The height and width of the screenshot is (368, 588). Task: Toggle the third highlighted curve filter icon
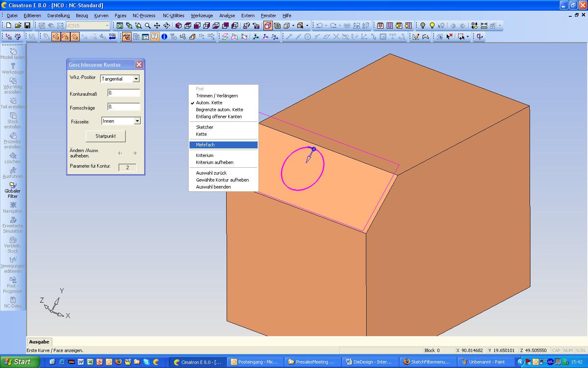pyautogui.click(x=75, y=36)
